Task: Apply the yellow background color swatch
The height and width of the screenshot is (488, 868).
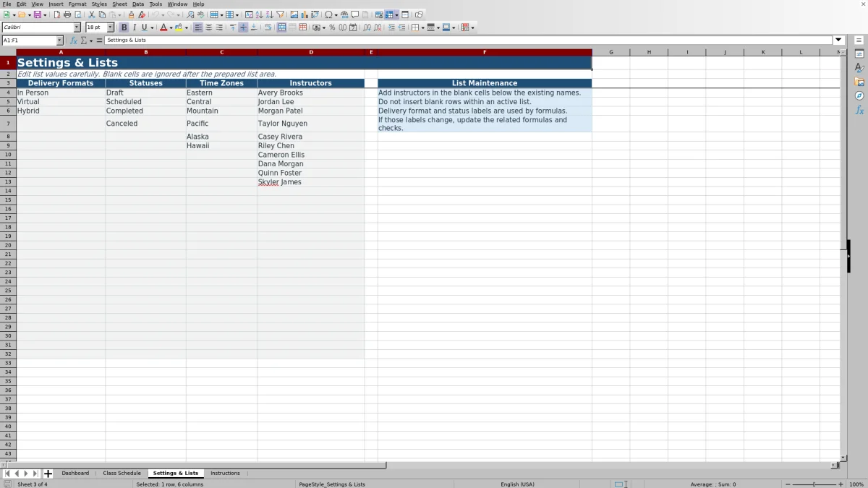Action: coord(179,27)
